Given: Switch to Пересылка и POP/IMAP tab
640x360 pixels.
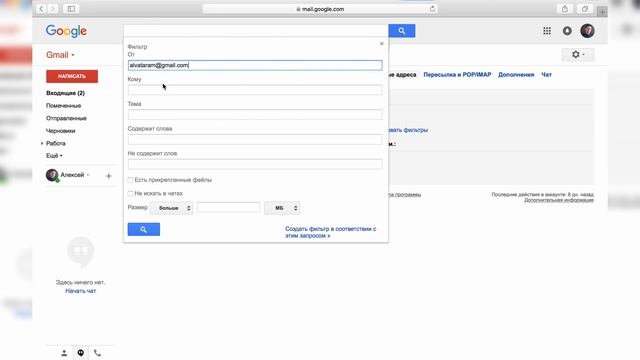Looking at the screenshot, I should 457,75.
